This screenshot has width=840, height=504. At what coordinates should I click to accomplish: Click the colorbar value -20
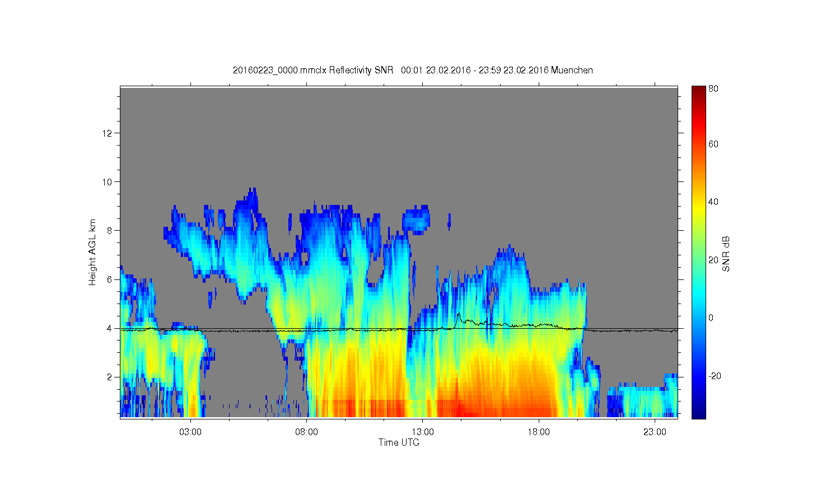(715, 376)
